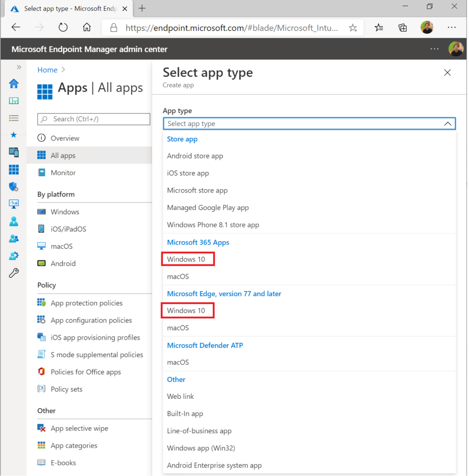This screenshot has width=469, height=476.
Task: Open Home from the sidebar house icon
Action: pyautogui.click(x=13, y=84)
